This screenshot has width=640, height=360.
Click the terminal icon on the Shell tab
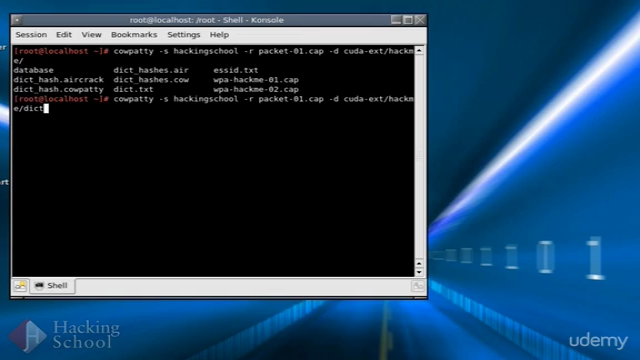click(x=39, y=286)
